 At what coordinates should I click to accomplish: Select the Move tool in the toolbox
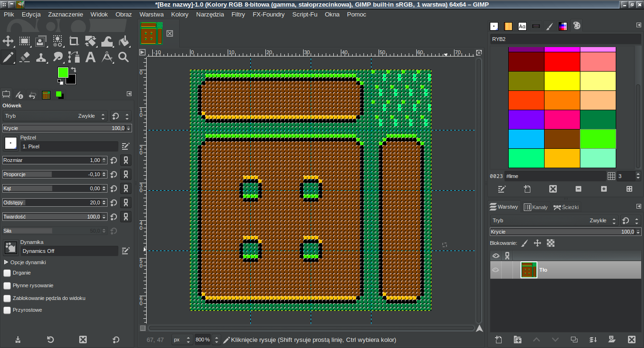click(8, 41)
